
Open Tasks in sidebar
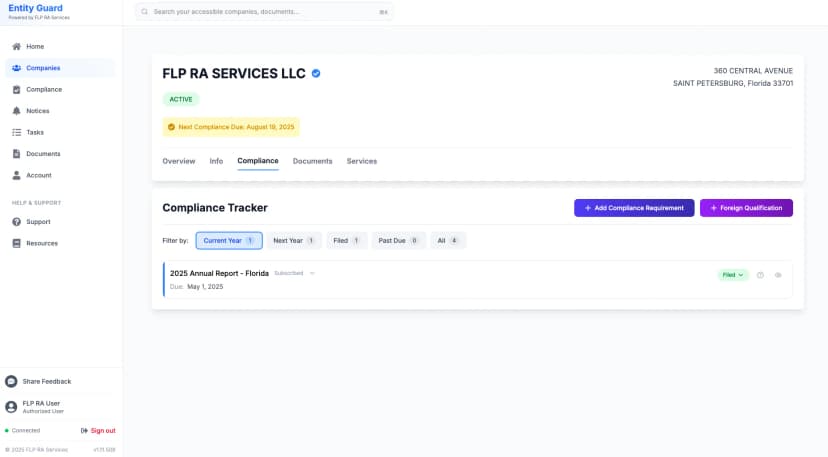pos(60,133)
